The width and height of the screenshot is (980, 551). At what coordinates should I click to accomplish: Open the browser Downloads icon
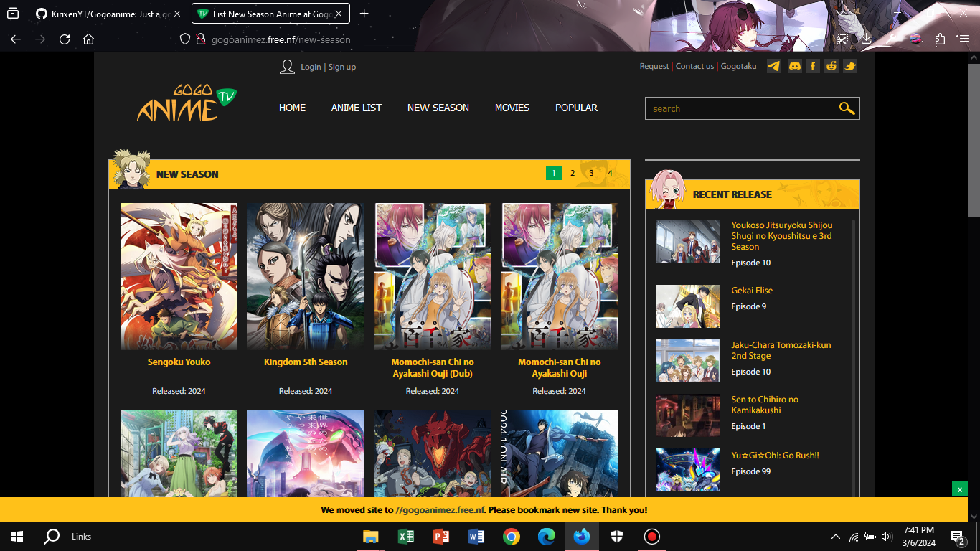[x=867, y=39]
